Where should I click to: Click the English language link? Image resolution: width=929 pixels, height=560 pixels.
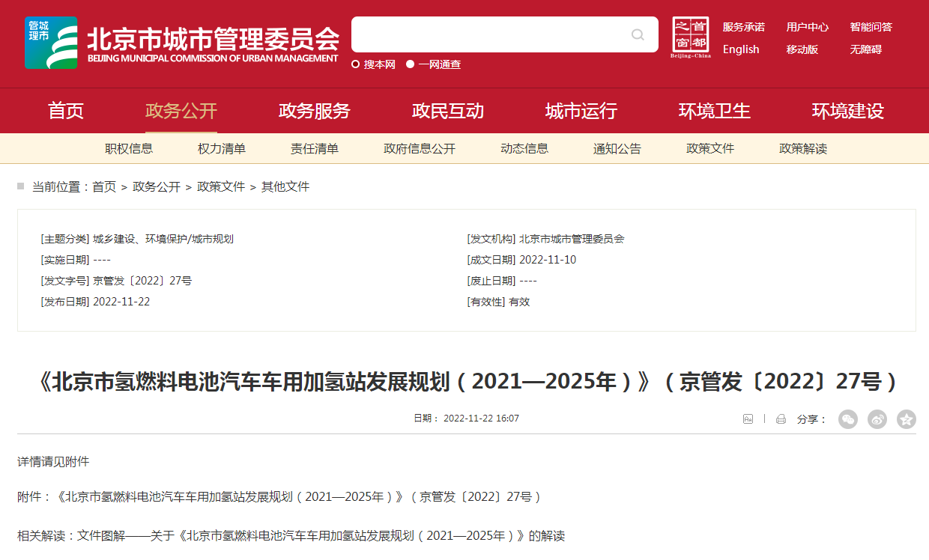point(741,49)
